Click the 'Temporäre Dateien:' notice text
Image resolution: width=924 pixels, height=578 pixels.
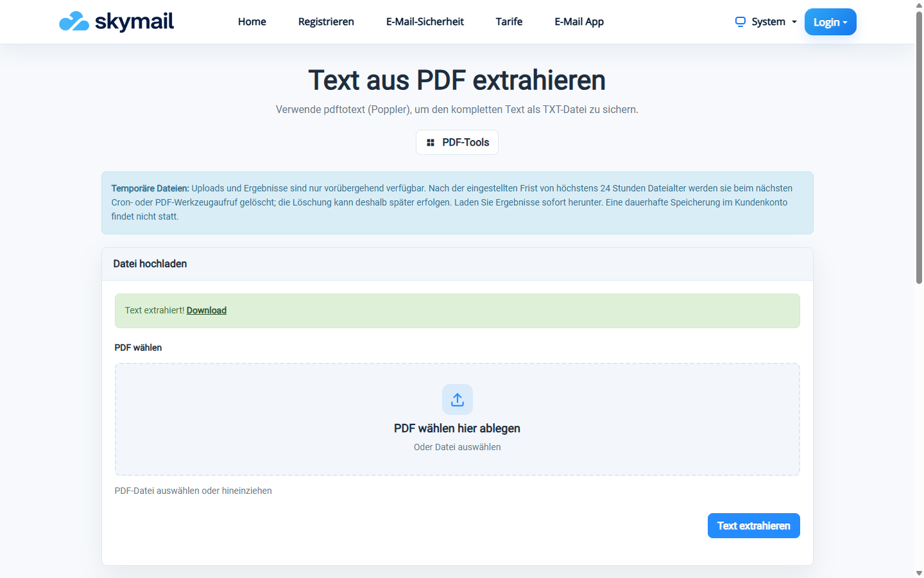[150, 188]
